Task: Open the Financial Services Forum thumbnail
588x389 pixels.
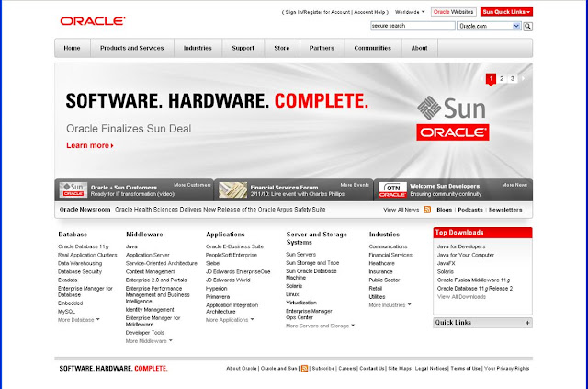Action: click(x=232, y=189)
